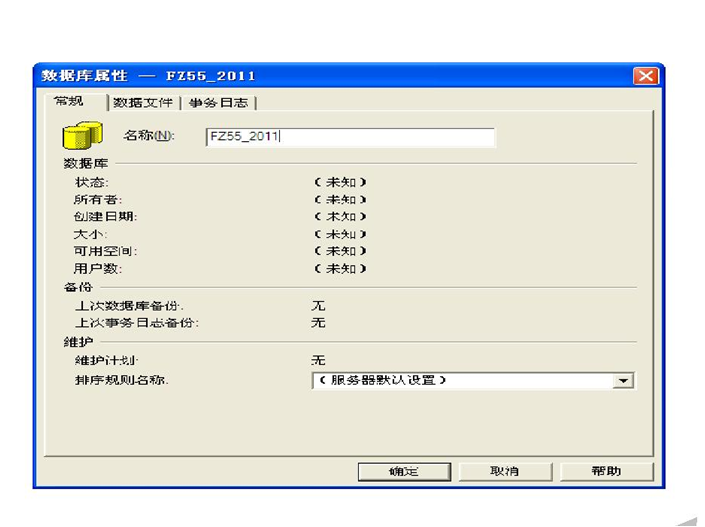The width and height of the screenshot is (705, 527).
Task: Click the 排序规则名称 label
Action: click(121, 380)
